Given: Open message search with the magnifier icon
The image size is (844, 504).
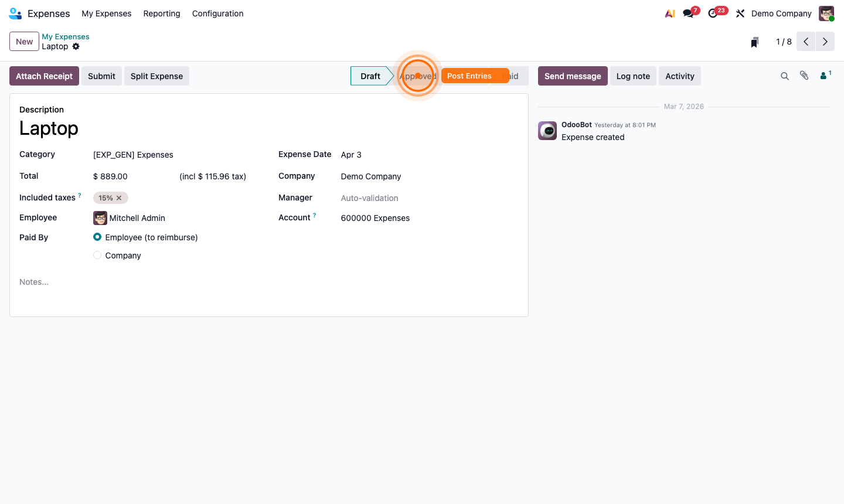Looking at the screenshot, I should [785, 76].
